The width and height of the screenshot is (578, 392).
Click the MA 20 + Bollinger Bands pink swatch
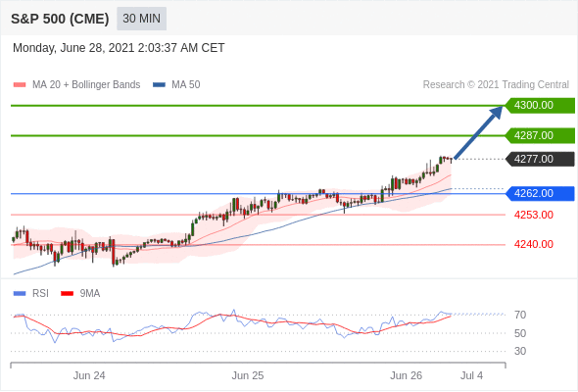tap(20, 85)
